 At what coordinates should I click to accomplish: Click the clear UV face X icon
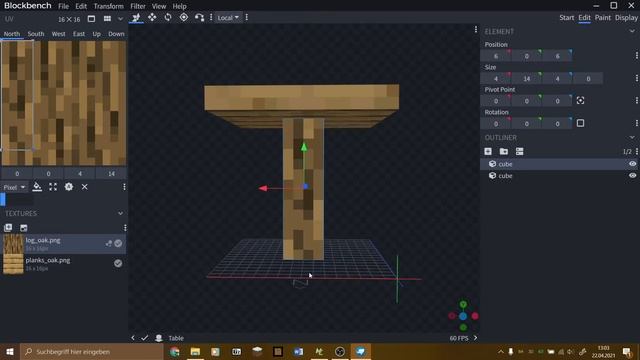(84, 187)
